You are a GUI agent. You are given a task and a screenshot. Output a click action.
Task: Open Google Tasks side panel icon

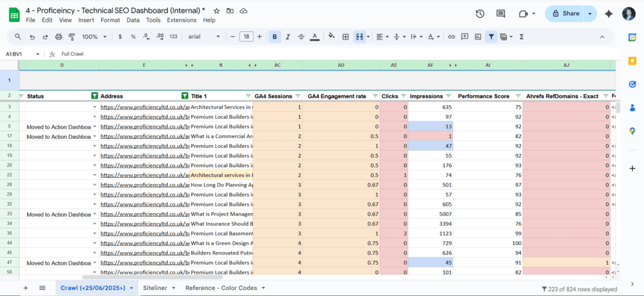[633, 84]
